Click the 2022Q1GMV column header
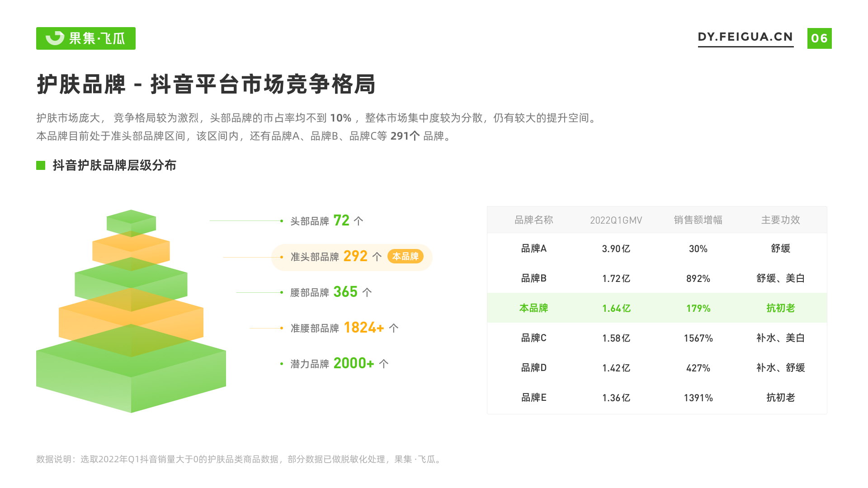 pos(616,220)
